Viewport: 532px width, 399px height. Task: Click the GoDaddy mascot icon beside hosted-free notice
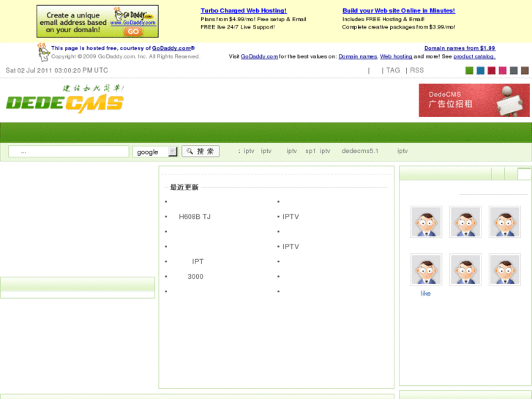tap(43, 52)
